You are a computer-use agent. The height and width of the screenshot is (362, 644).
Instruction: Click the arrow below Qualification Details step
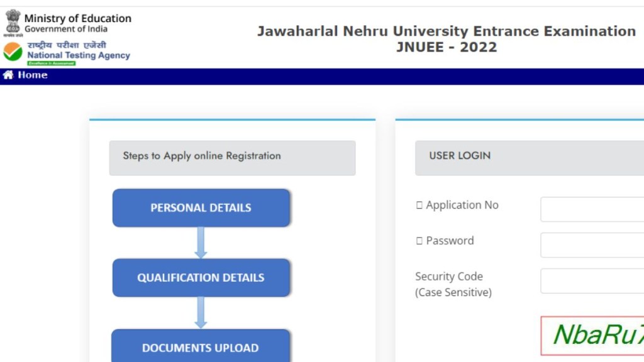(201, 312)
